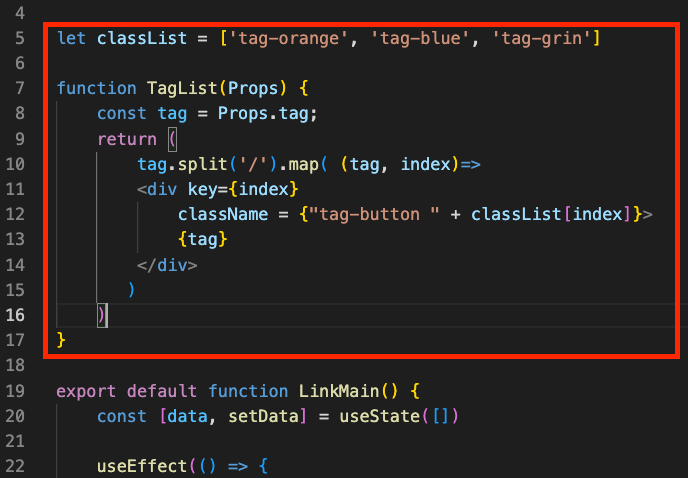The width and height of the screenshot is (688, 478).
Task: Click line number 22 in the gutter
Action: (x=15, y=466)
